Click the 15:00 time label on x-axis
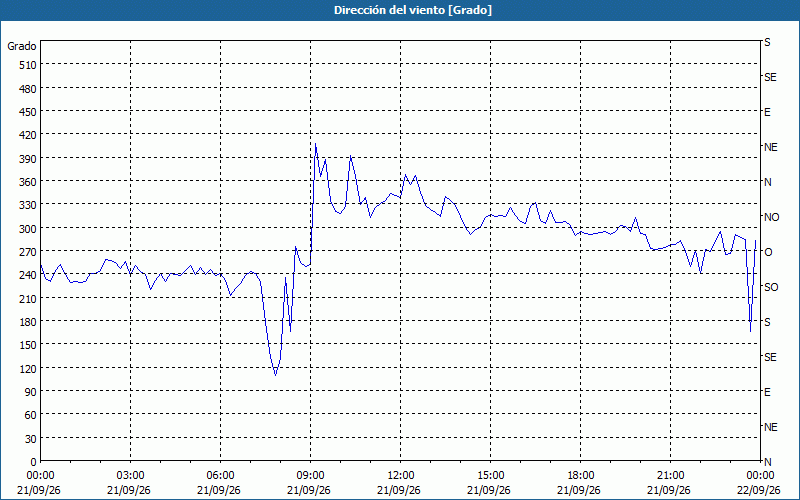The height and width of the screenshot is (500, 800). click(490, 476)
